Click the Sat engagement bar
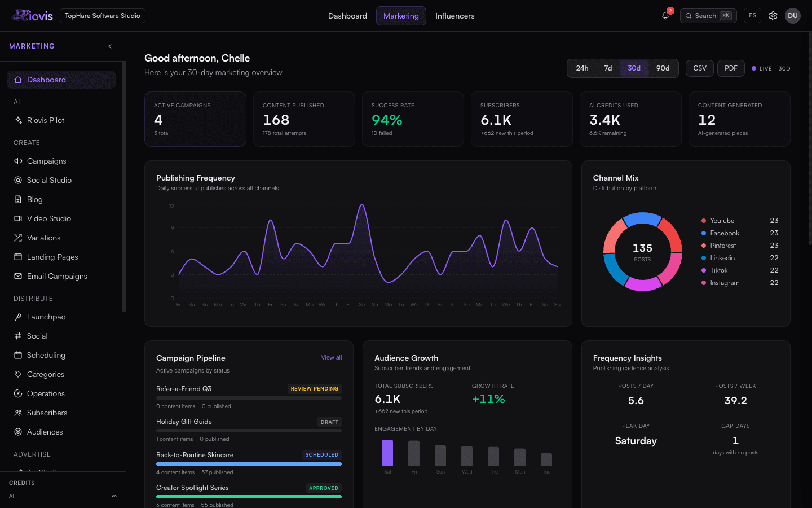812x508 pixels. point(387,453)
